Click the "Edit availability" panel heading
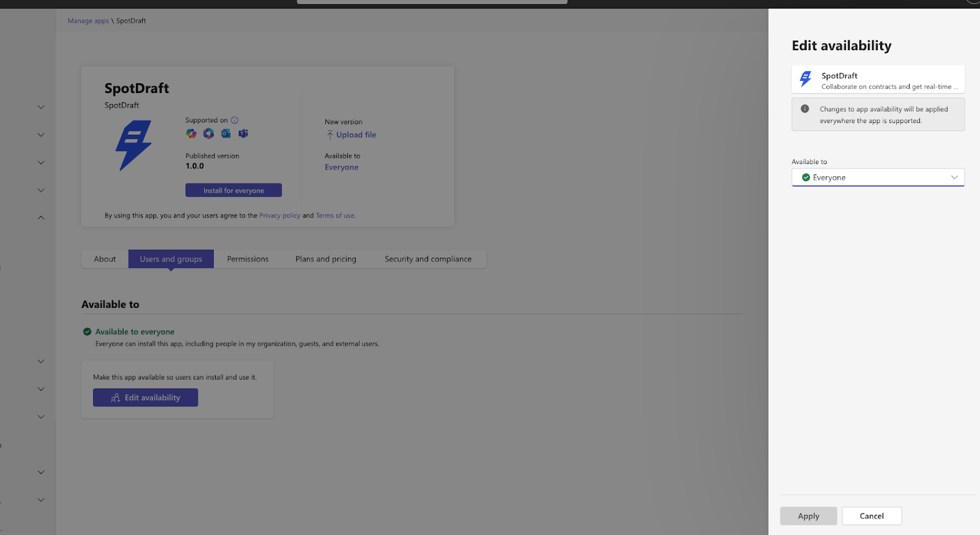 click(842, 46)
